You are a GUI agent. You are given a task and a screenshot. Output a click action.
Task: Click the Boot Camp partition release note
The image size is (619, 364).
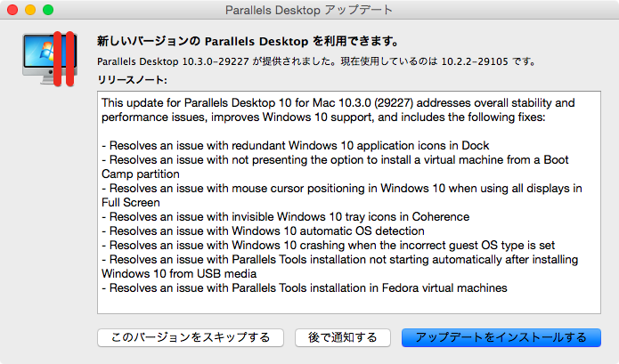(x=335, y=166)
